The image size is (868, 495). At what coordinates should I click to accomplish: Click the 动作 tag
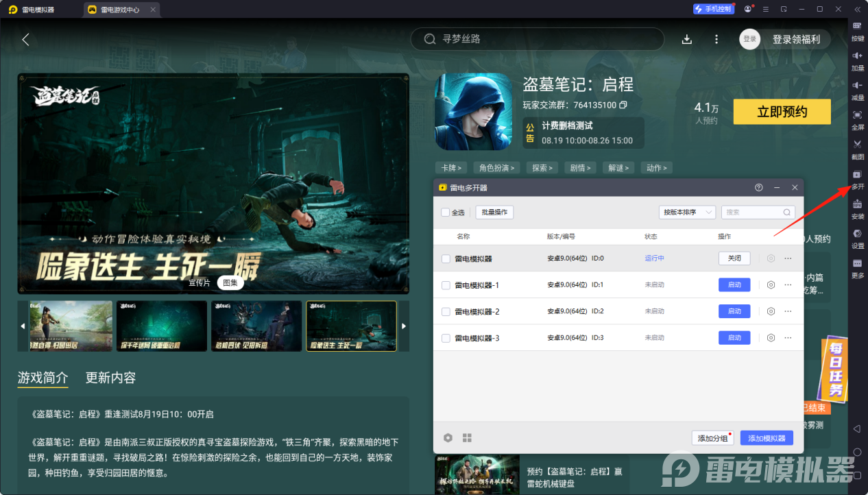(656, 167)
